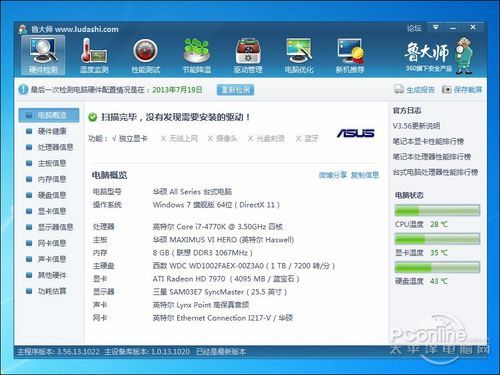This screenshot has height=375, width=500.
Task: Open the 驱动管理 driver manager
Action: point(248,55)
